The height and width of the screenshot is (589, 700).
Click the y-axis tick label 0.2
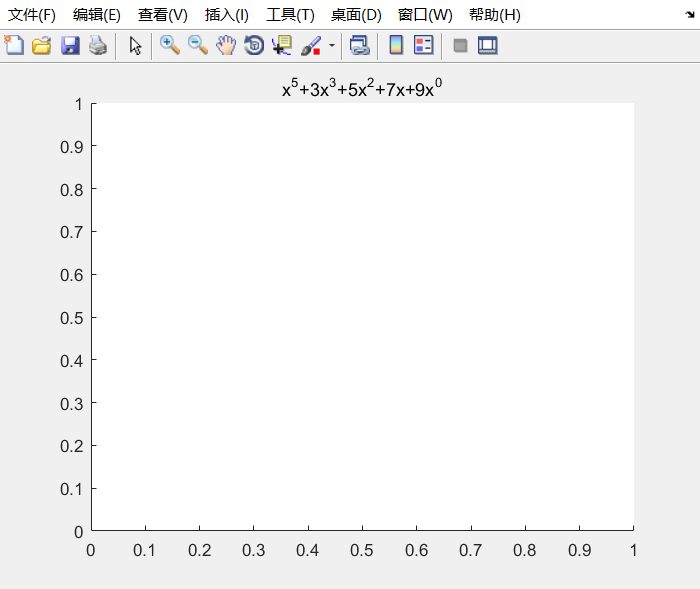click(71, 446)
